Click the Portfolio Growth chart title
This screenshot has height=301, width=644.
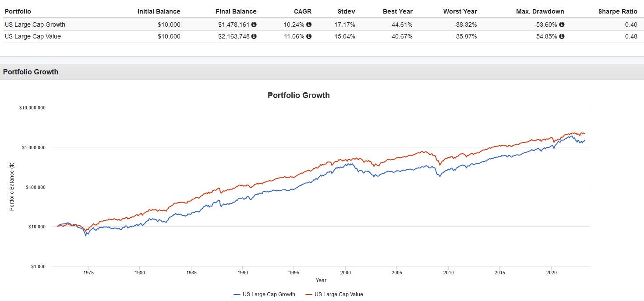click(x=298, y=95)
